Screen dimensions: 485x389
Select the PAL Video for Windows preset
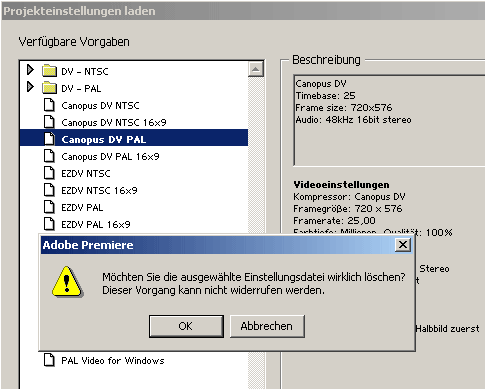tap(113, 361)
